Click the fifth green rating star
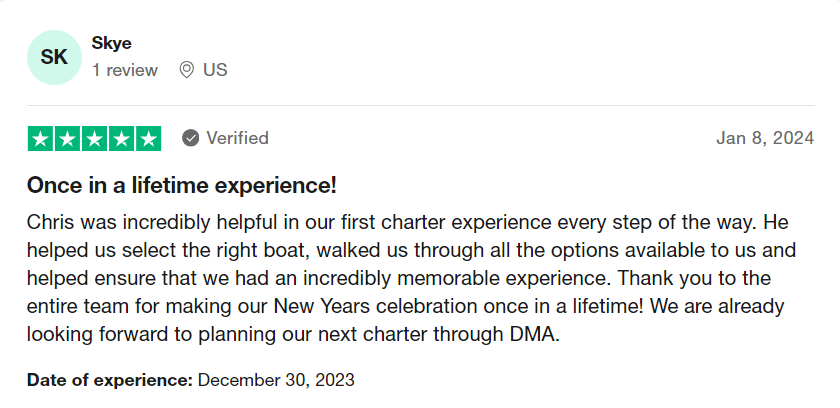This screenshot has height=408, width=840. point(148,139)
